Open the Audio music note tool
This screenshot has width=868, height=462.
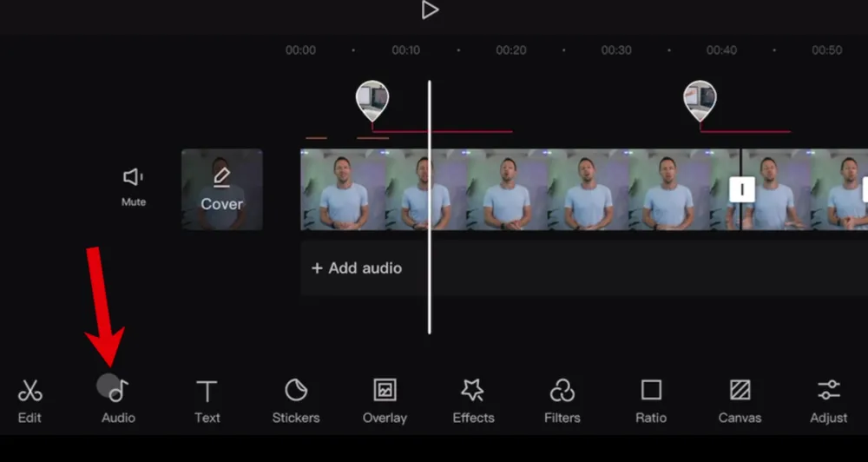(x=118, y=400)
